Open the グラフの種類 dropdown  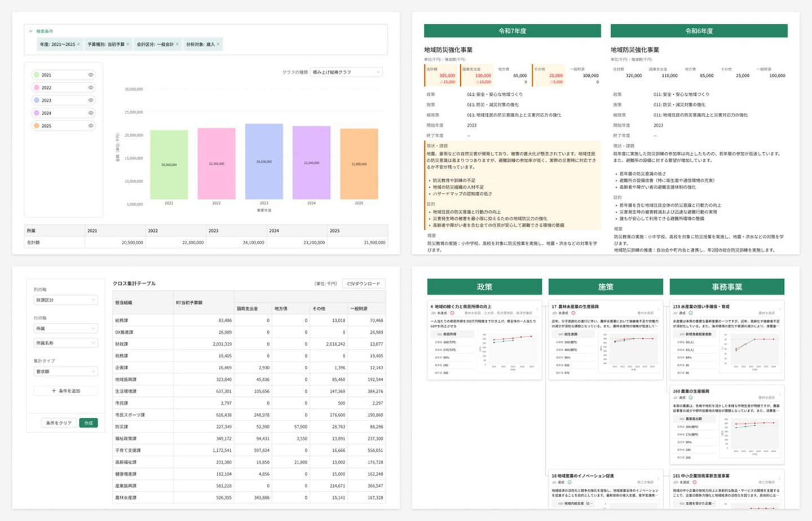tap(347, 72)
